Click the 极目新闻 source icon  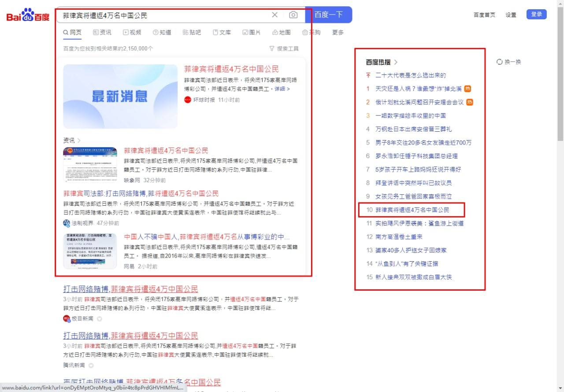[67, 318]
